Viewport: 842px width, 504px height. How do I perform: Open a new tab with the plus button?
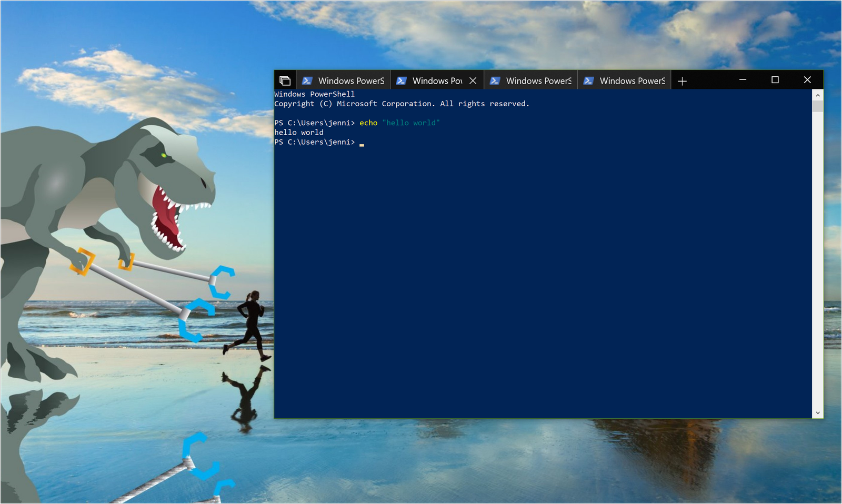pyautogui.click(x=682, y=81)
